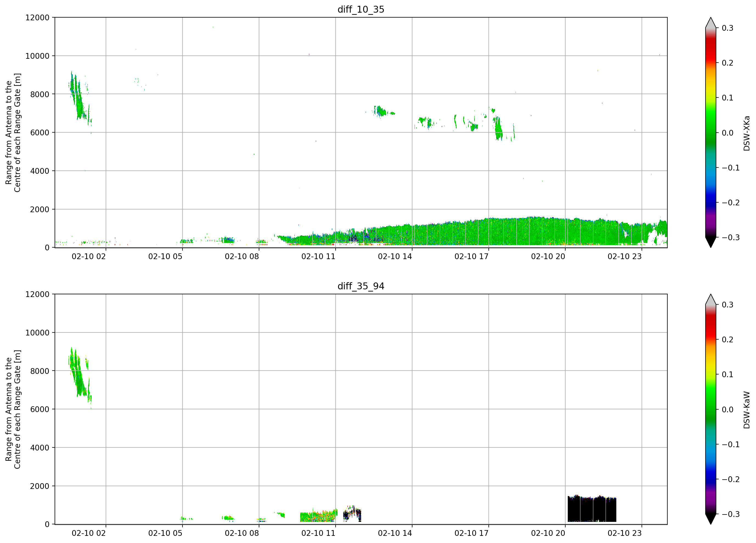Screen dimensions: 756x543
Task: Click the '0.3' tick on DSW-XKa colorbar
Action: pyautogui.click(x=727, y=28)
